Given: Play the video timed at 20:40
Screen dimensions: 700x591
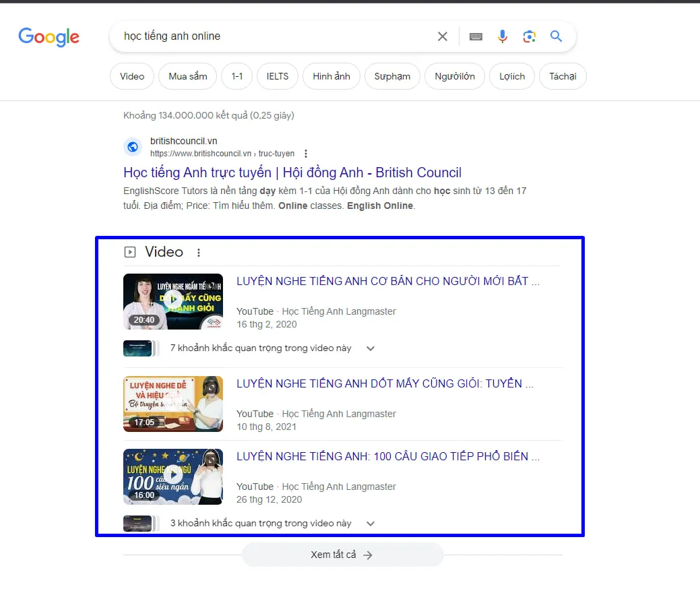Looking at the screenshot, I should click(x=172, y=301).
